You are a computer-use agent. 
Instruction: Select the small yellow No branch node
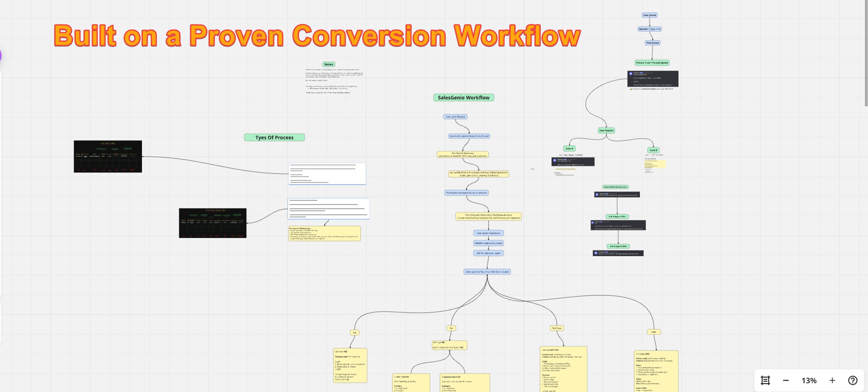(x=451, y=328)
